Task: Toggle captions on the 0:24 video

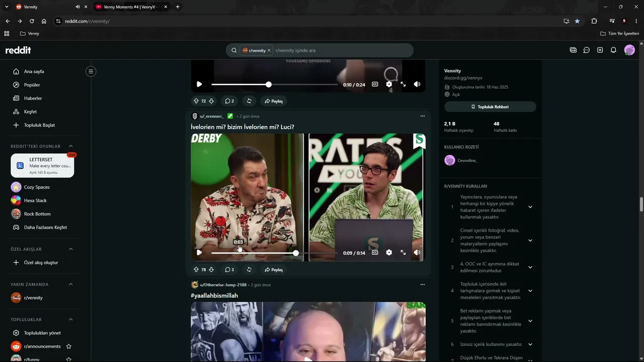Action: coord(375,84)
